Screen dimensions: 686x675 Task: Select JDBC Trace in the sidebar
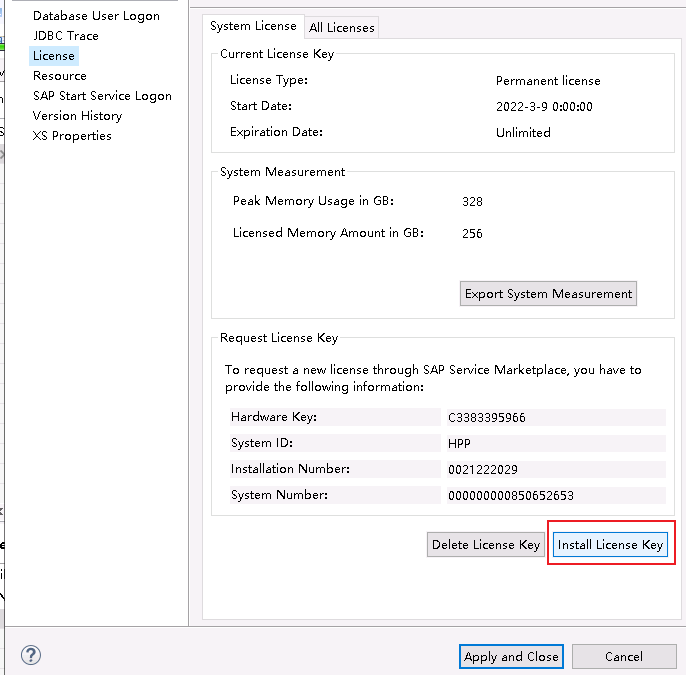tap(66, 36)
